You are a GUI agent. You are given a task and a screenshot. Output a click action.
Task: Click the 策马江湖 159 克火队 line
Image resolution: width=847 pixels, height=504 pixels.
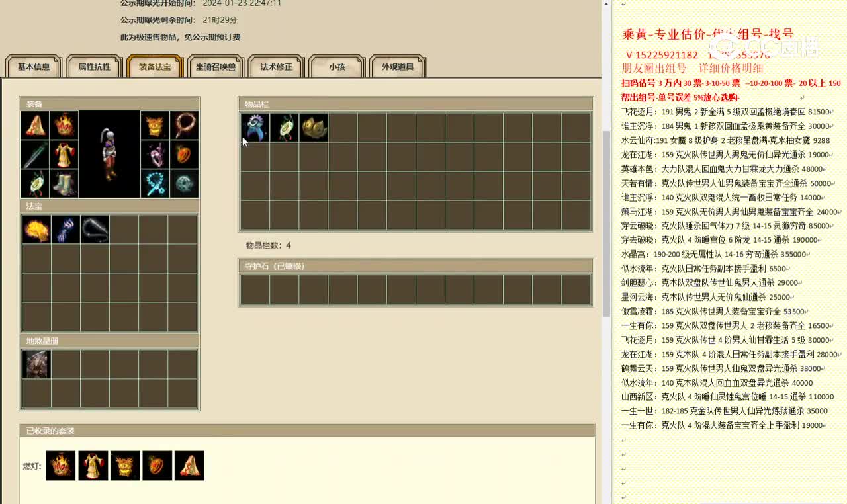click(729, 212)
